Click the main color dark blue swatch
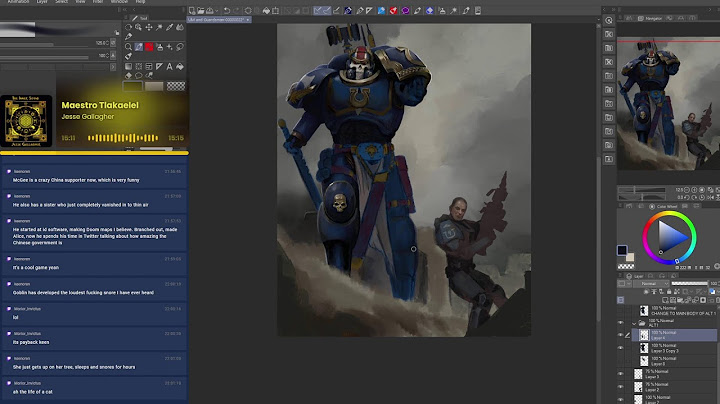The image size is (720, 404). pos(622,250)
